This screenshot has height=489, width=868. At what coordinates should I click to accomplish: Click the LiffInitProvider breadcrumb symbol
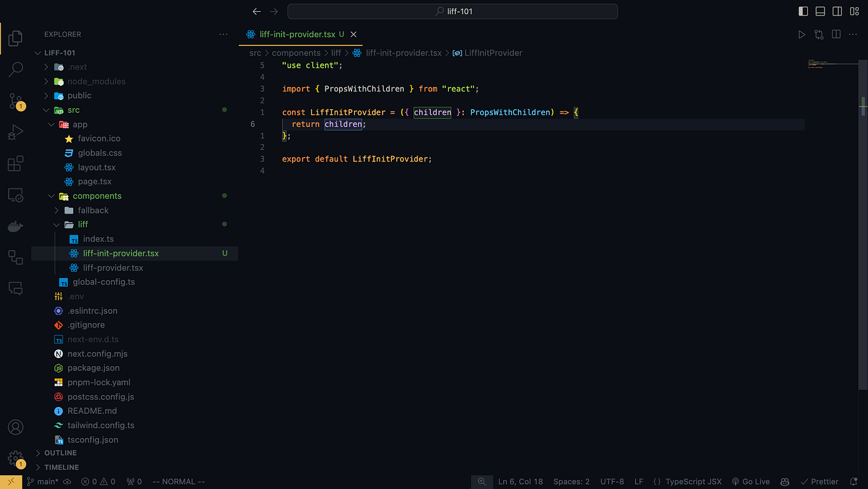[488, 53]
